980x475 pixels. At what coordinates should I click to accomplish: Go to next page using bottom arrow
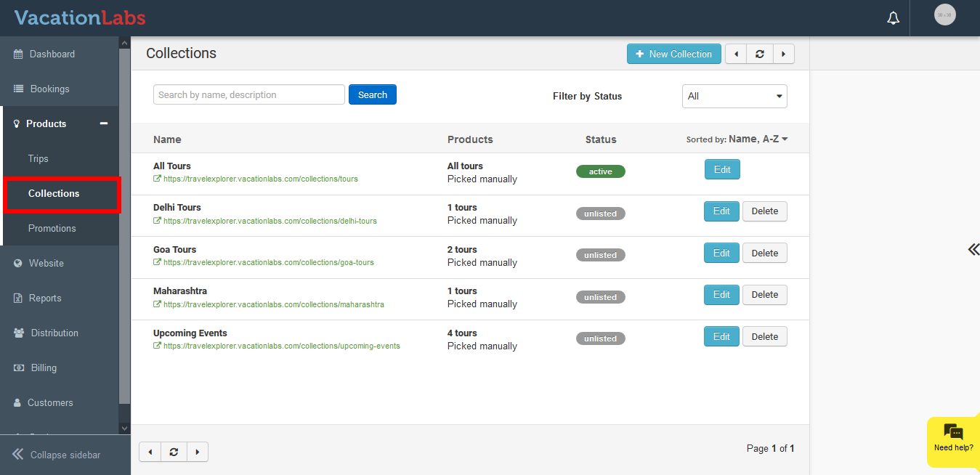click(x=198, y=452)
